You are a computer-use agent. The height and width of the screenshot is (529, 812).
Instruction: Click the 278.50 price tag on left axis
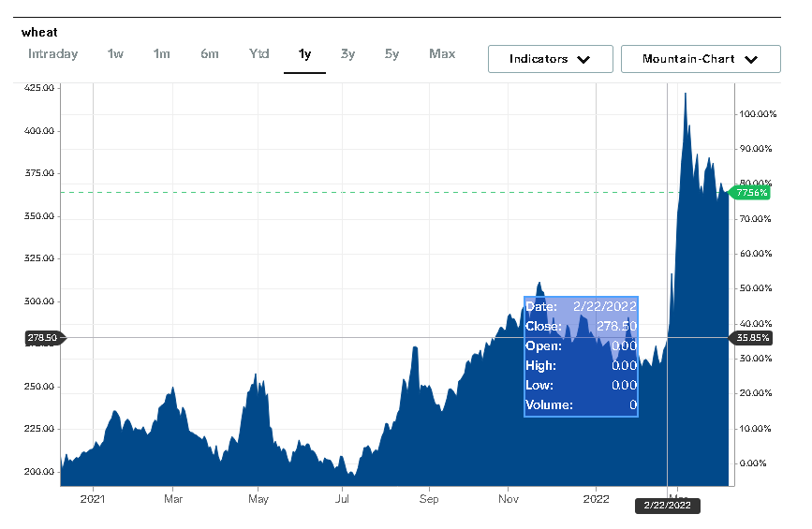point(43,338)
